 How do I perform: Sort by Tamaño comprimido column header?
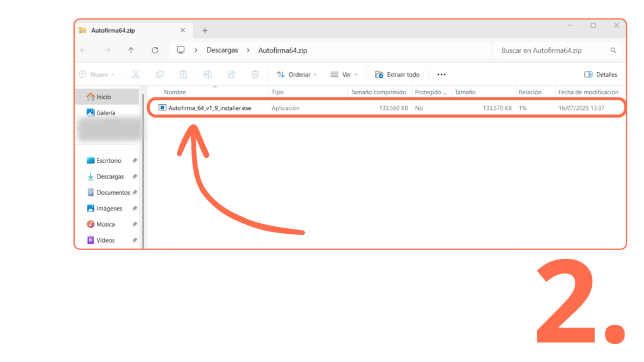(x=379, y=92)
